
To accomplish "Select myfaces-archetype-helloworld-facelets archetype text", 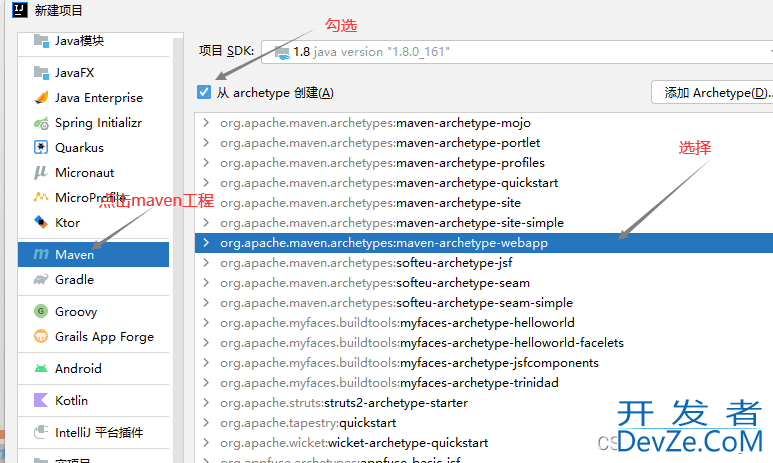I will pyautogui.click(x=422, y=342).
